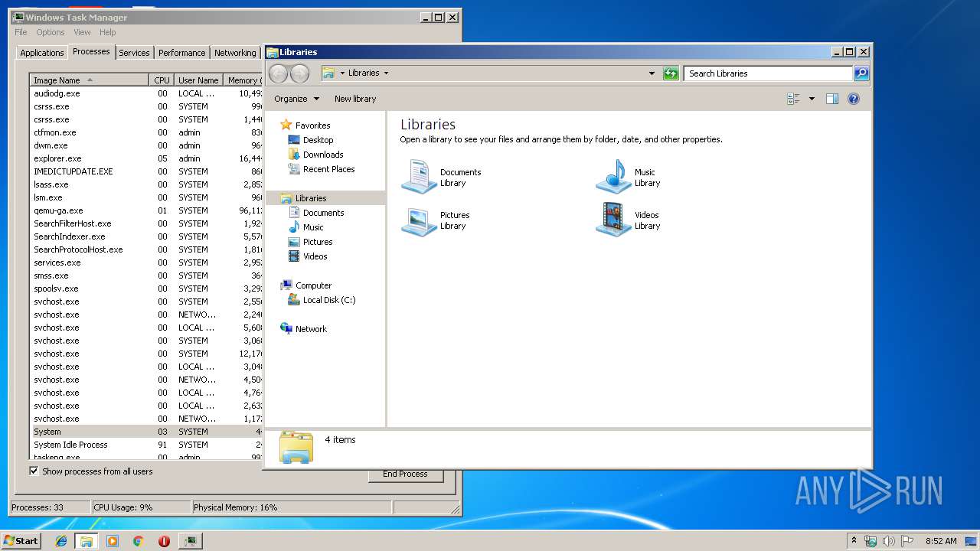Switch to Task Manager taskbar button

[190, 541]
